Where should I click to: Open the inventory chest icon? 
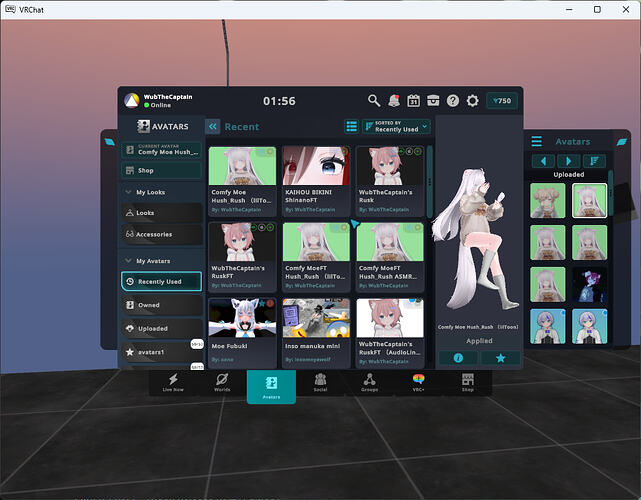(433, 101)
